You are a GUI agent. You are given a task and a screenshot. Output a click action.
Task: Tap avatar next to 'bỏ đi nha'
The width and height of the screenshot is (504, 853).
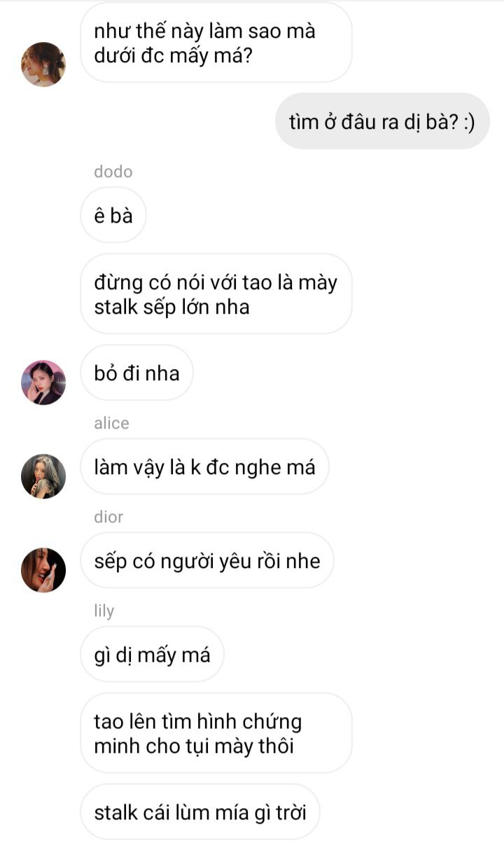click(x=43, y=382)
